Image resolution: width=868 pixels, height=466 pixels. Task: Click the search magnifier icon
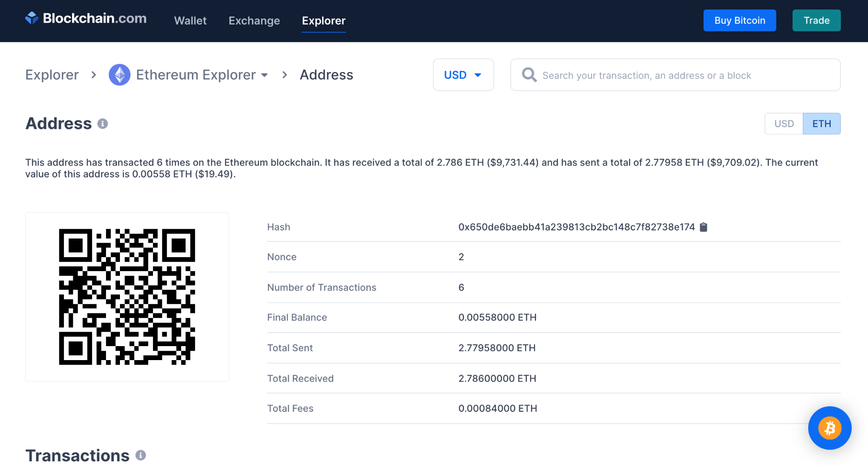tap(529, 75)
